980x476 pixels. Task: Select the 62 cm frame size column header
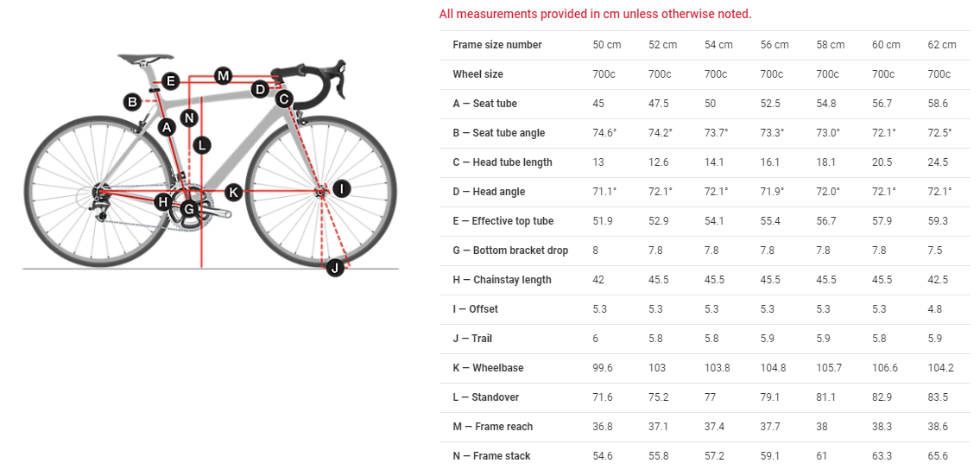[942, 45]
